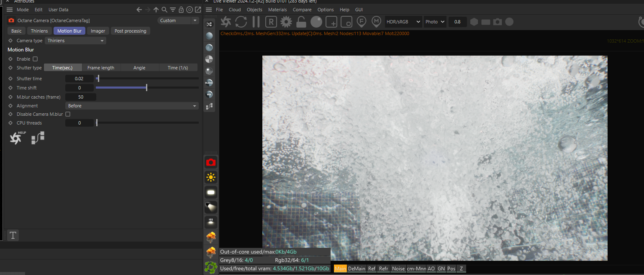Click the render region 'R' icon
The width and height of the screenshot is (644, 275).
pyautogui.click(x=272, y=22)
